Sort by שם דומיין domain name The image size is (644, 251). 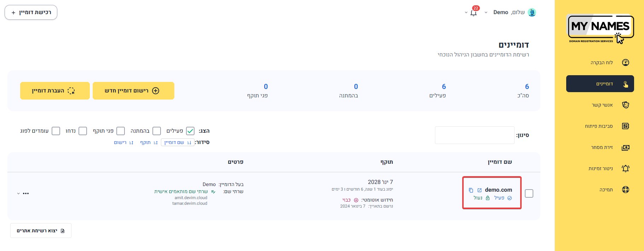tap(178, 142)
